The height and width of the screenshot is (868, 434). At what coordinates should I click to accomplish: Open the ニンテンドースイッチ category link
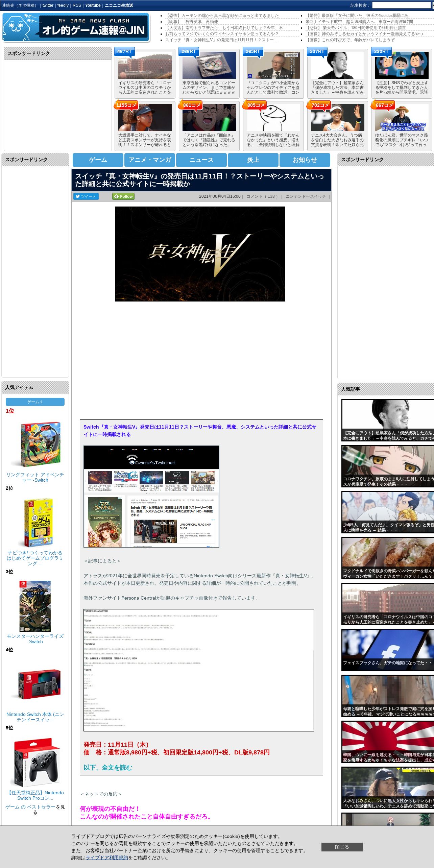(306, 196)
